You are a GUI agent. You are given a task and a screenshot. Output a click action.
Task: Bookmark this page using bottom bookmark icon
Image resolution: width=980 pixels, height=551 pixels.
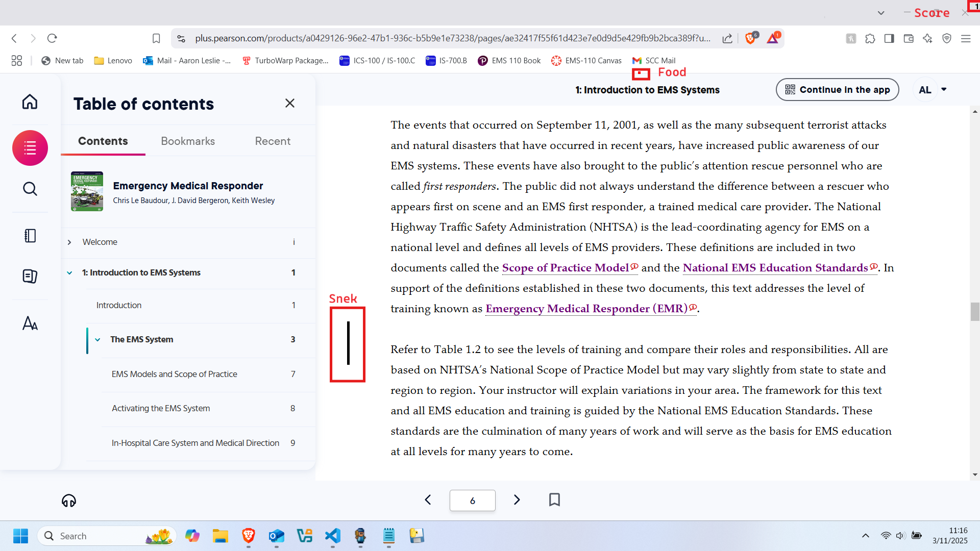point(554,499)
